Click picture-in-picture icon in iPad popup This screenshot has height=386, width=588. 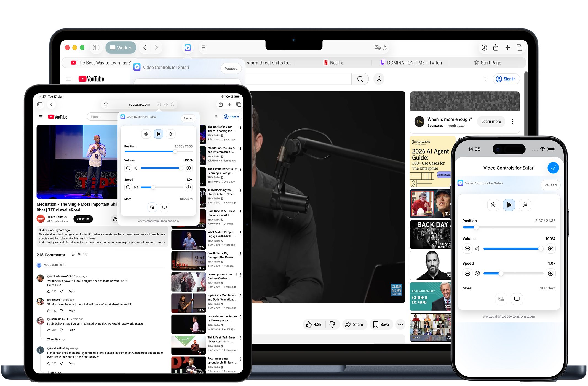[152, 207]
